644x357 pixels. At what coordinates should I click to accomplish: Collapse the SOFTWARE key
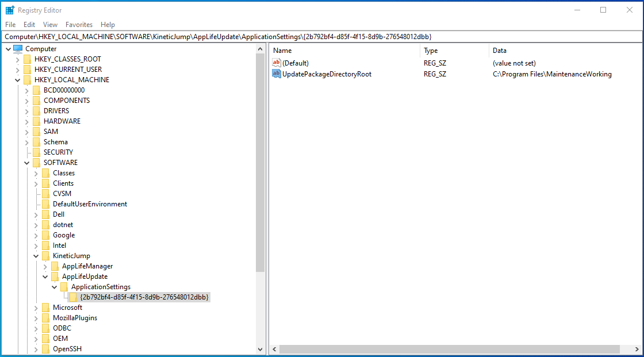tap(26, 163)
